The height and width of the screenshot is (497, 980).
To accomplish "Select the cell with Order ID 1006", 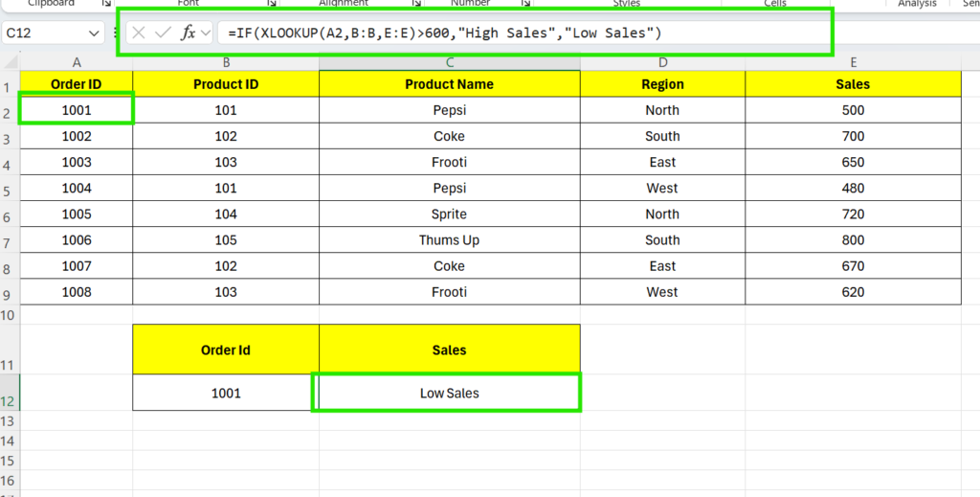I will [77, 240].
